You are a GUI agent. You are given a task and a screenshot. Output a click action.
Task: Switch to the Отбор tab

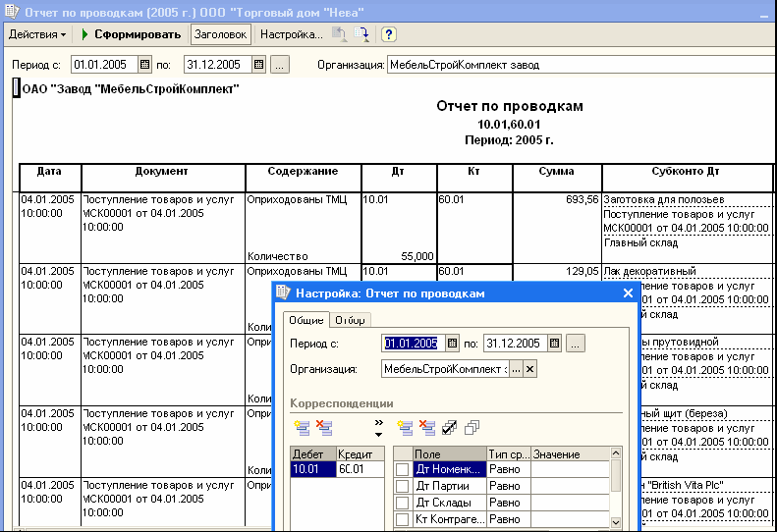[351, 320]
